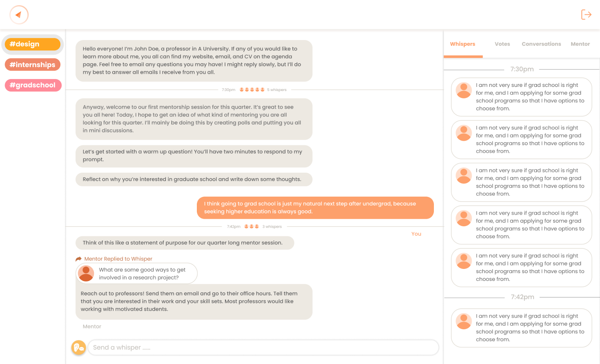Switch to the #gradschool channel
The image size is (600, 364).
(x=33, y=85)
